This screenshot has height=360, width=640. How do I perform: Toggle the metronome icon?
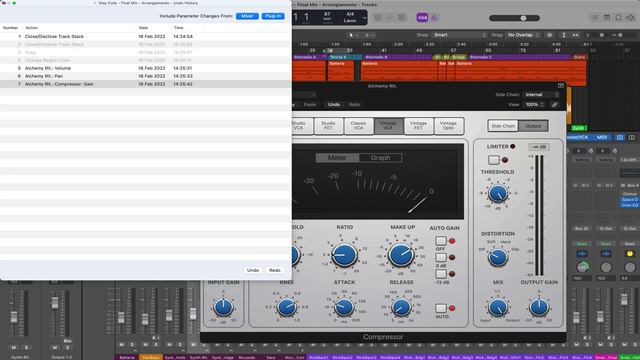[x=434, y=18]
